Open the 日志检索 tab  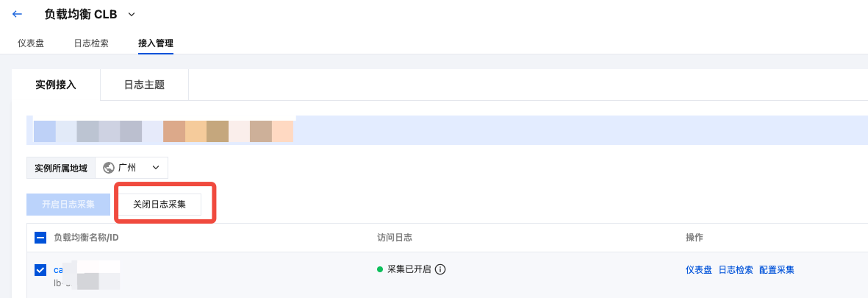tap(91, 43)
